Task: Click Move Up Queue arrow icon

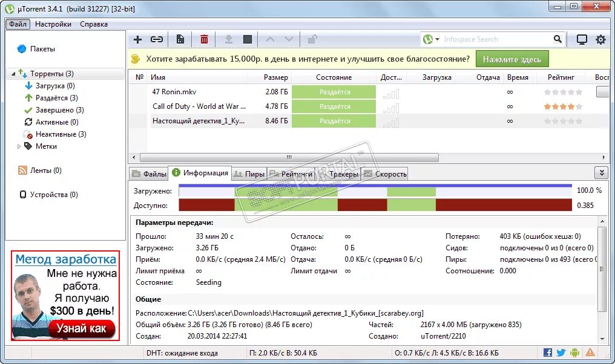Action: 270,39
